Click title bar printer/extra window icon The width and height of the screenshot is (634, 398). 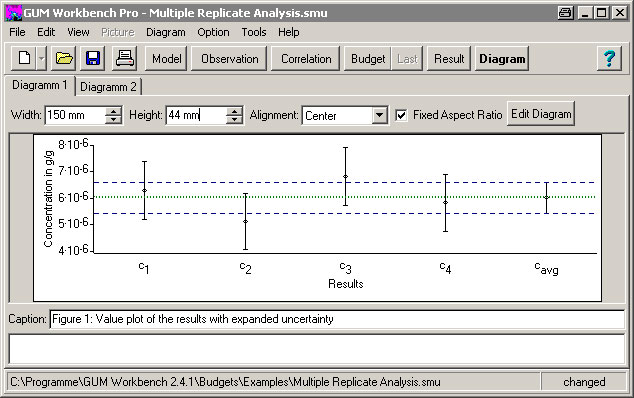click(x=565, y=13)
